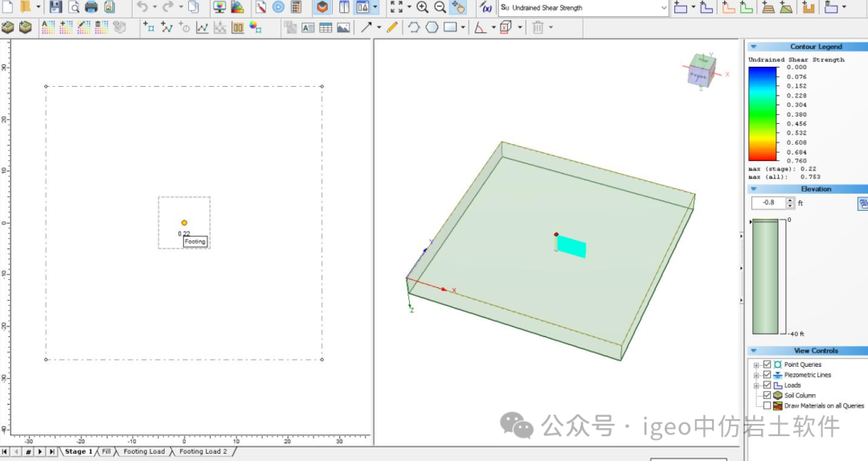This screenshot has width=868, height=461.
Task: Open display options monitor icon
Action: [x=219, y=7]
